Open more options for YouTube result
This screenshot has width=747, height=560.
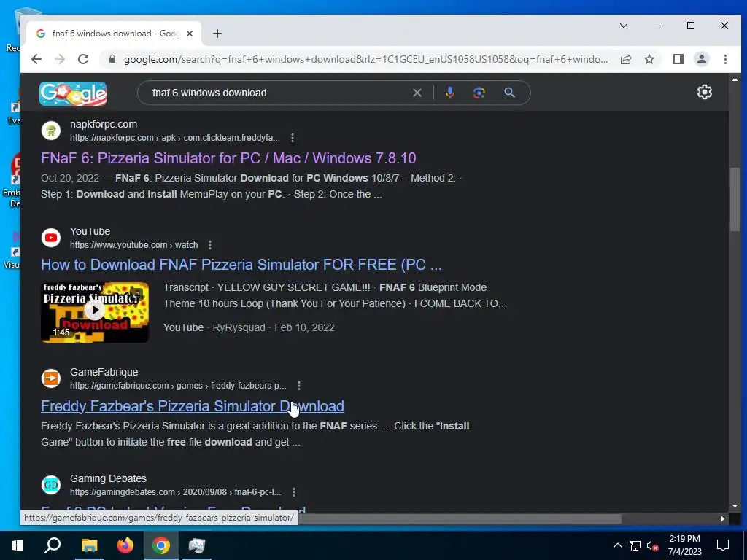[x=209, y=245]
